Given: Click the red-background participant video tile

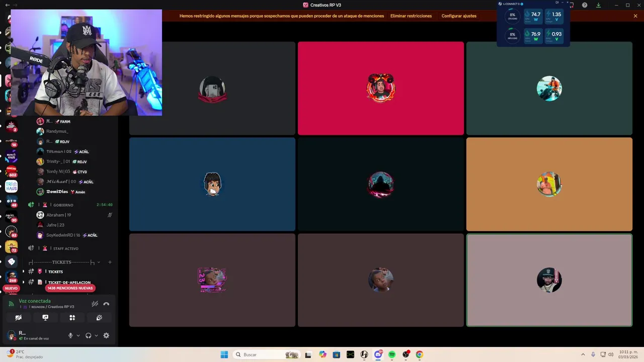Looking at the screenshot, I should tap(381, 88).
